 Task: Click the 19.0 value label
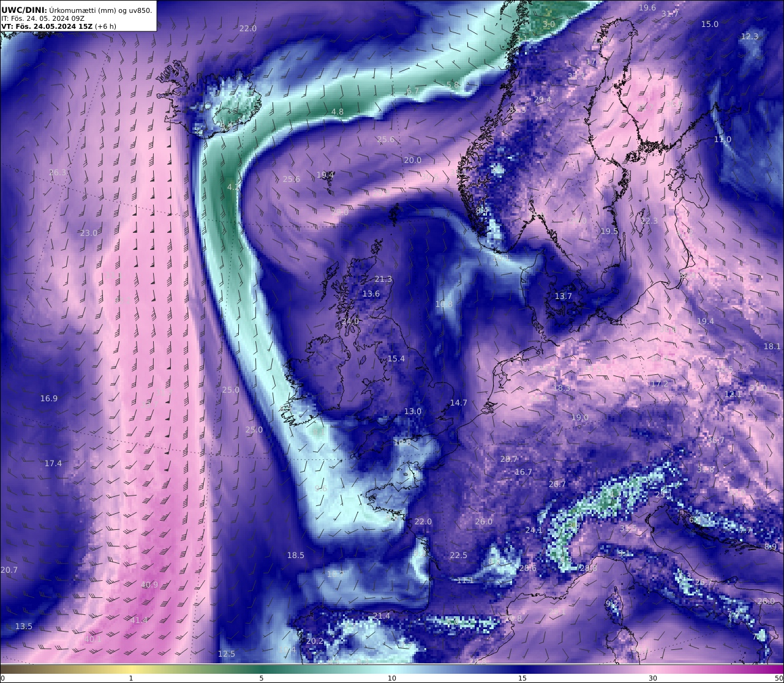(580, 417)
